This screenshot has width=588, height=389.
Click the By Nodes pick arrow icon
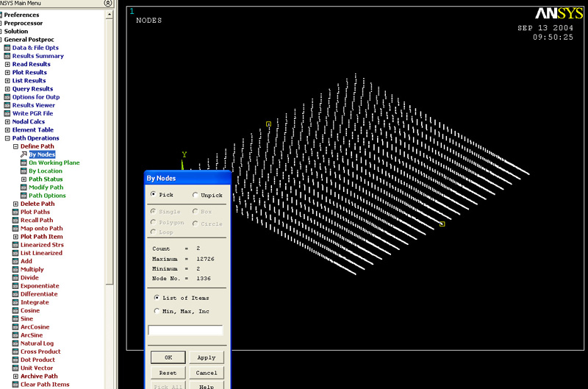[24, 154]
